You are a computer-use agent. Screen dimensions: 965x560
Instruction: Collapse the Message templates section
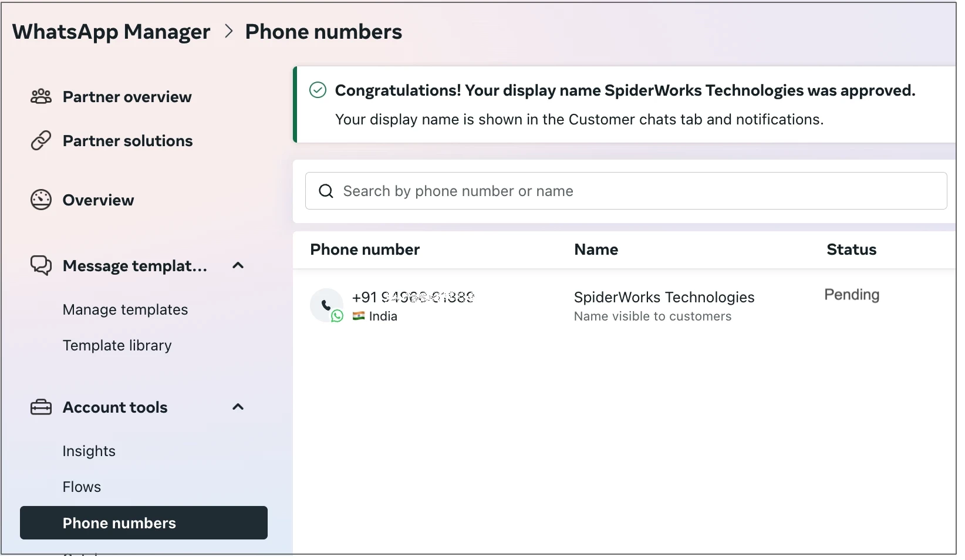coord(237,265)
